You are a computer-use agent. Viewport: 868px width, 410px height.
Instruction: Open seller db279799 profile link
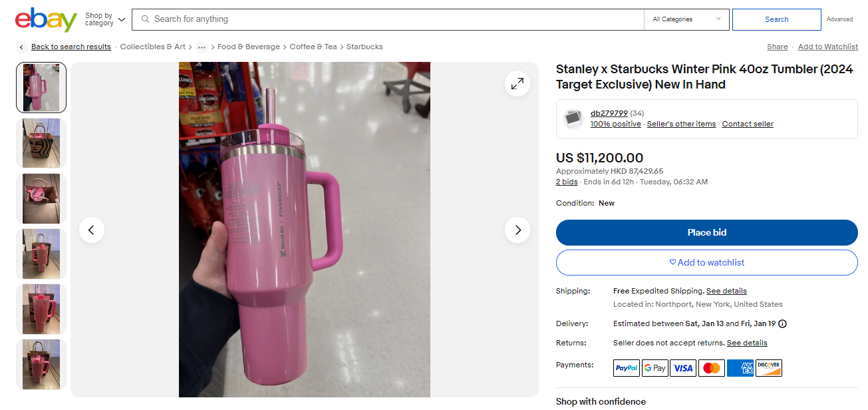point(609,113)
